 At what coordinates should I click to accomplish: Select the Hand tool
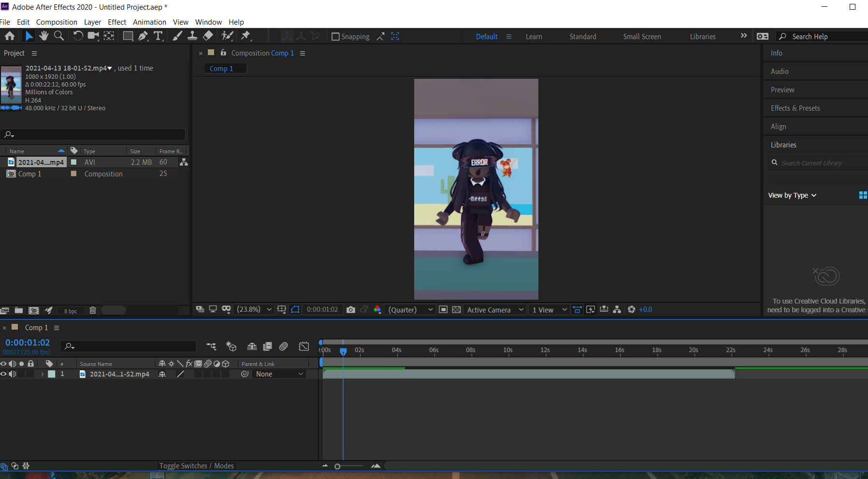pyautogui.click(x=43, y=36)
